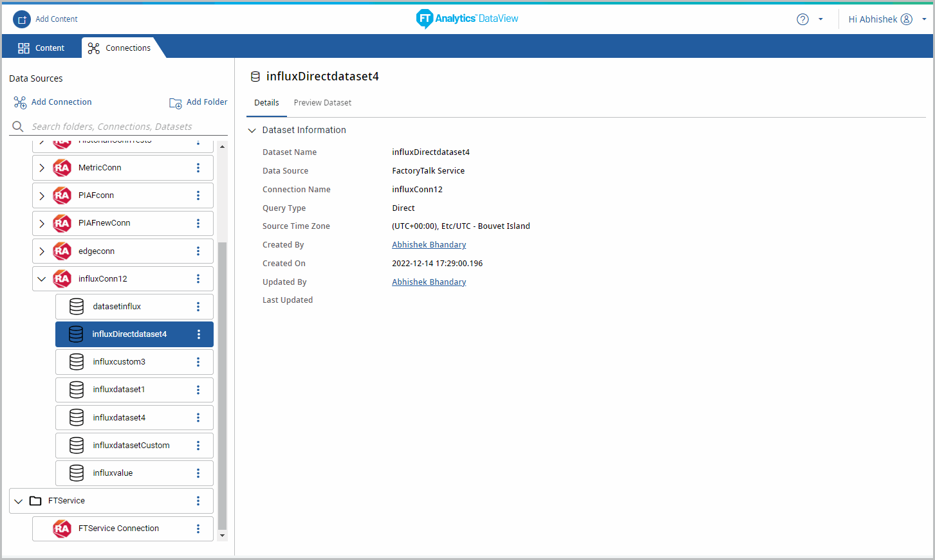Collapse the influxConn12 connection node
This screenshot has height=560, width=935.
42,279
